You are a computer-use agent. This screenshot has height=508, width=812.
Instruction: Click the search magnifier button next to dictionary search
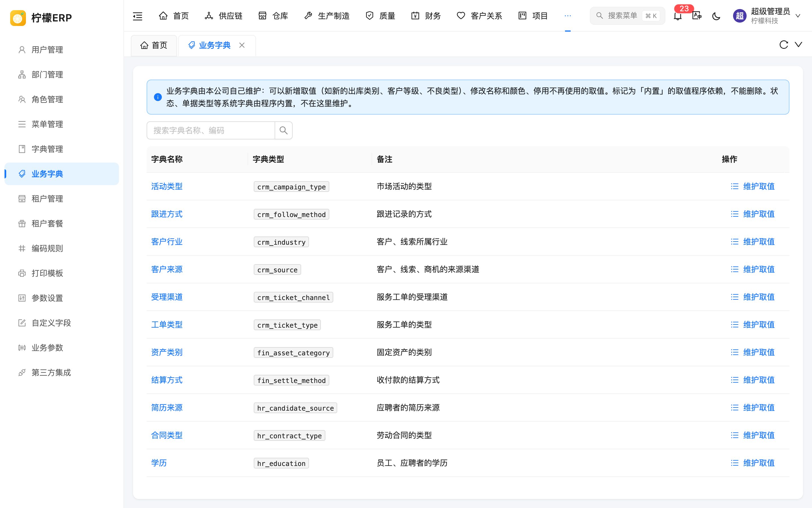(284, 130)
